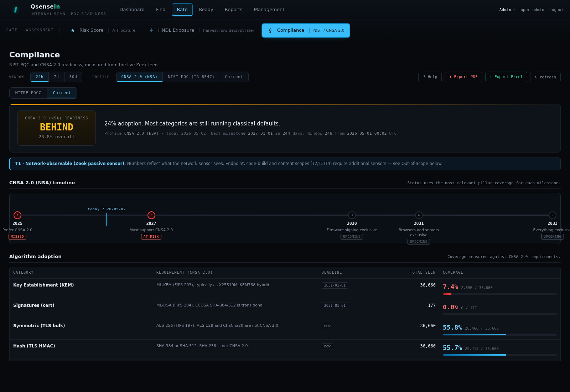Choose the CNSA 2.0 (NSA) profile
Image resolution: width=570 pixels, height=392 pixels.
139,77
